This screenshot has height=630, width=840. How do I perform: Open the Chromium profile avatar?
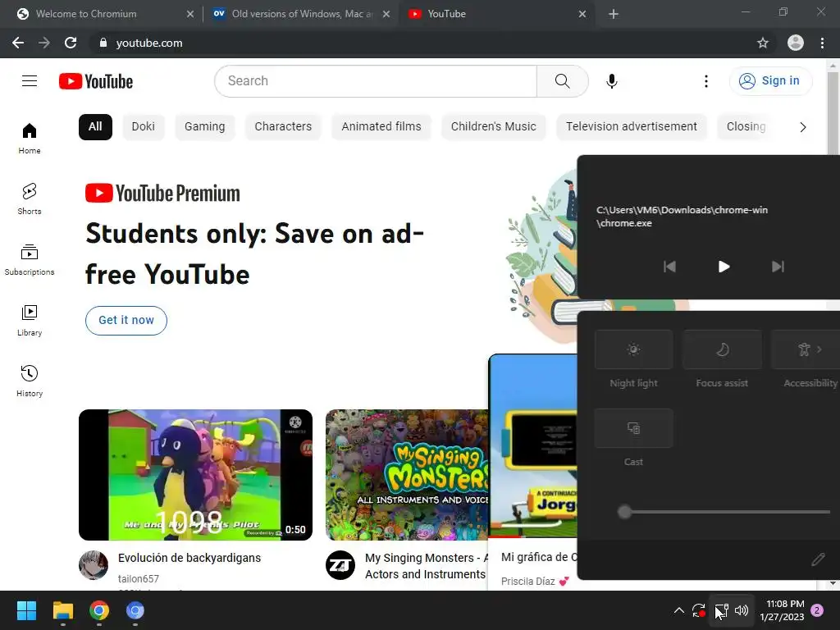coord(796,43)
